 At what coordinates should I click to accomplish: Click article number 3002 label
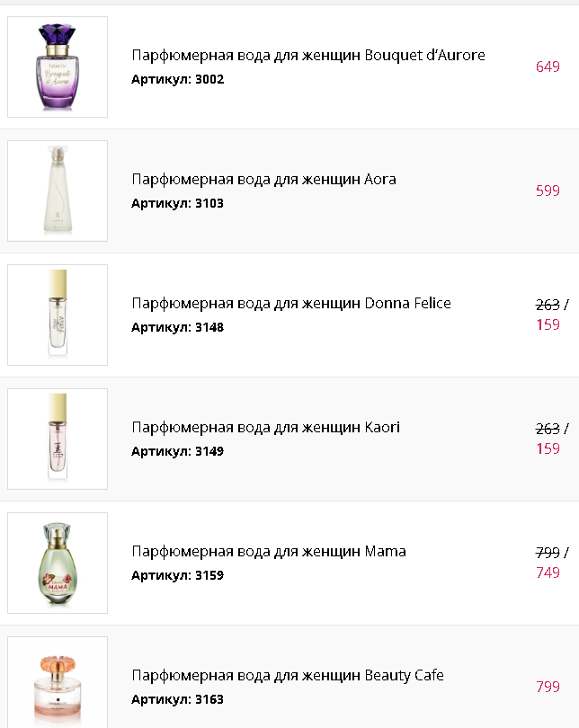[x=177, y=79]
